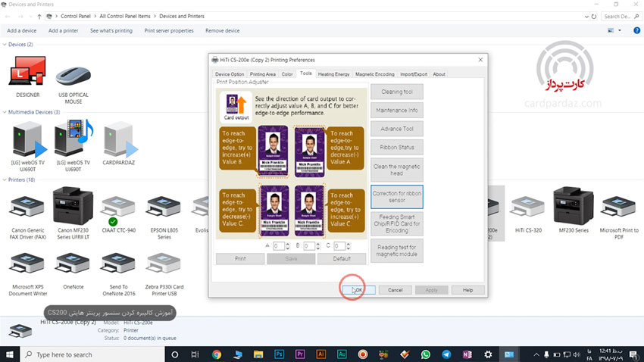Open File Explorer from the taskbar
644x362 pixels.
[258, 354]
